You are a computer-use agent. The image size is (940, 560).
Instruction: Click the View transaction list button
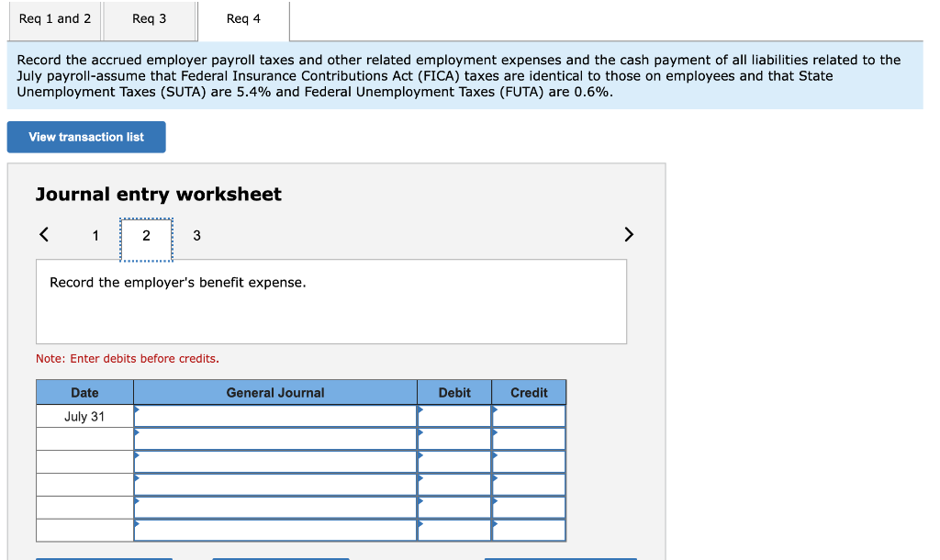pos(86,137)
